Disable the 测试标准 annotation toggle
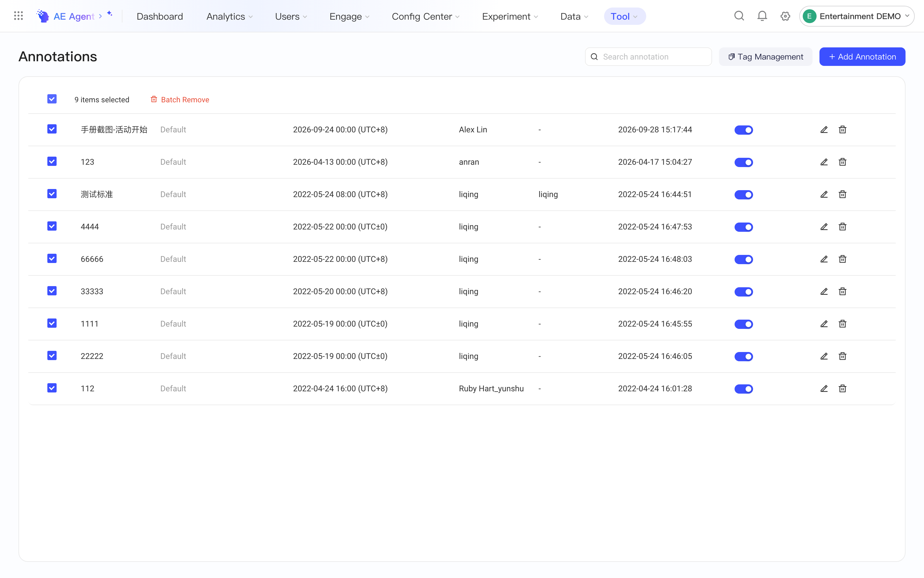This screenshot has width=924, height=578. pyautogui.click(x=744, y=194)
